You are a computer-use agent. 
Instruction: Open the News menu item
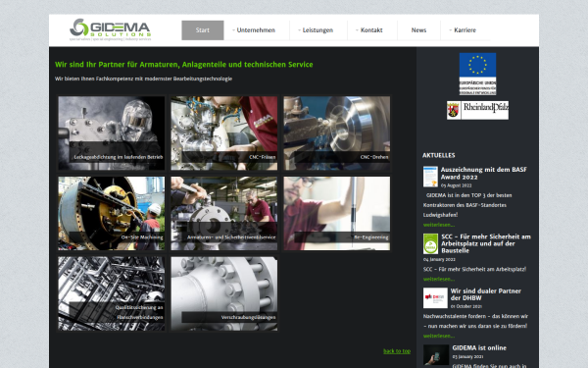coord(418,30)
